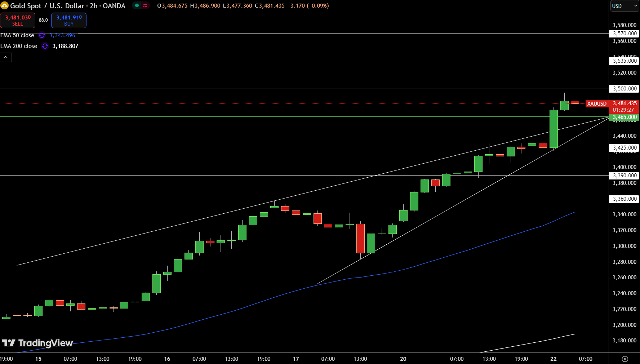Click the refresh icon beside EMA 50
Image resolution: width=640 pixels, height=364 pixels.
pos(42,35)
